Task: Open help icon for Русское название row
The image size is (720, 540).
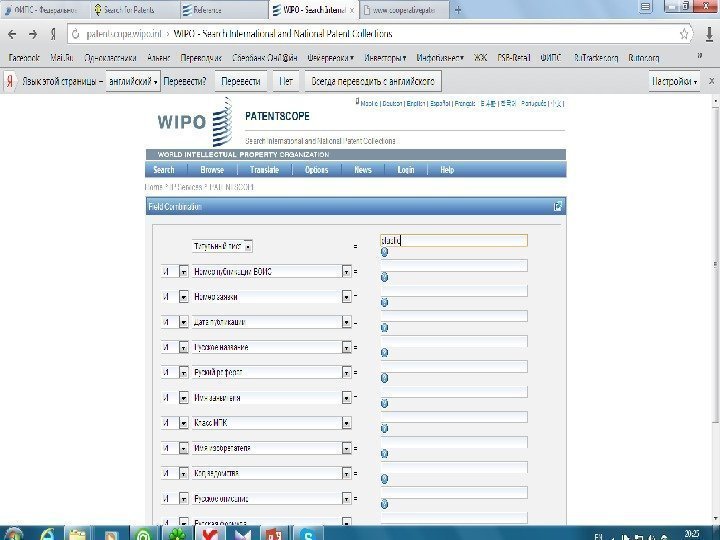Action: coord(384,353)
